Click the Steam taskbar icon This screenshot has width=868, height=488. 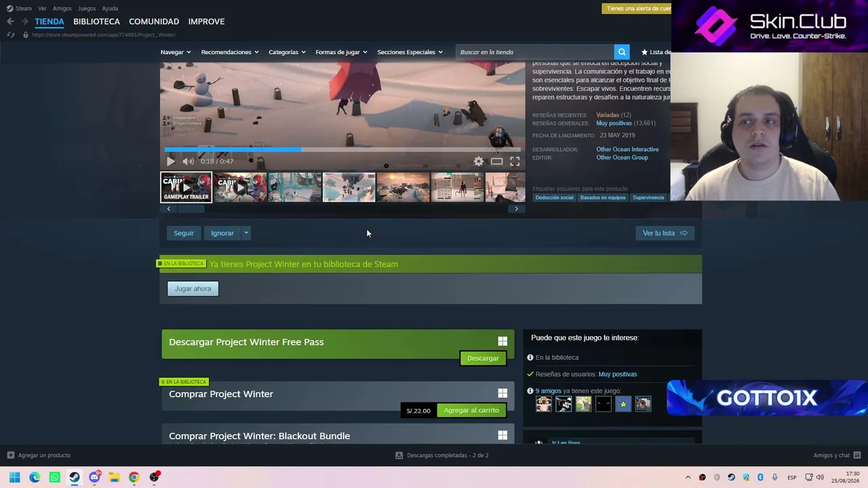pos(75,477)
